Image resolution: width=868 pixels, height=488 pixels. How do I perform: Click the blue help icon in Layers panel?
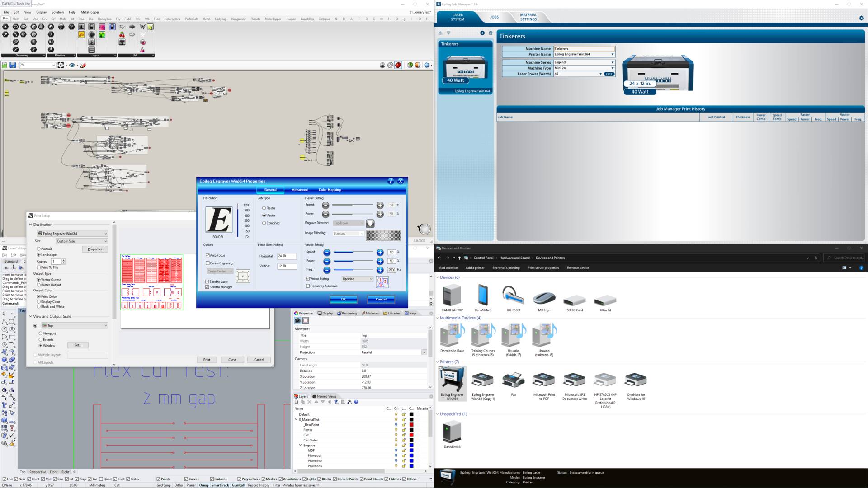click(x=356, y=402)
